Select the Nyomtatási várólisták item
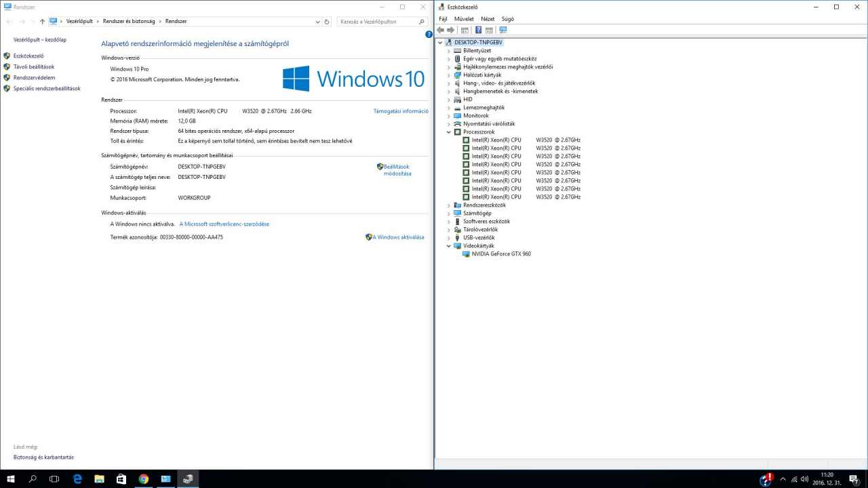This screenshot has height=488, width=868. (x=489, y=124)
